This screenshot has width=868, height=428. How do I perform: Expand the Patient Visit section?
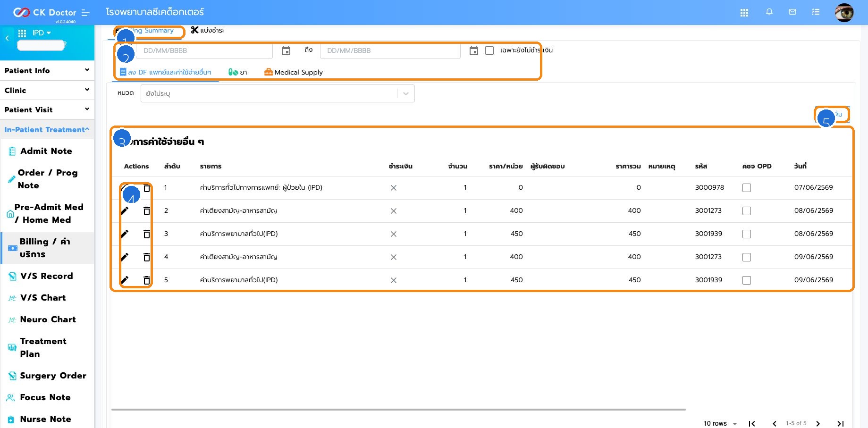(x=47, y=109)
